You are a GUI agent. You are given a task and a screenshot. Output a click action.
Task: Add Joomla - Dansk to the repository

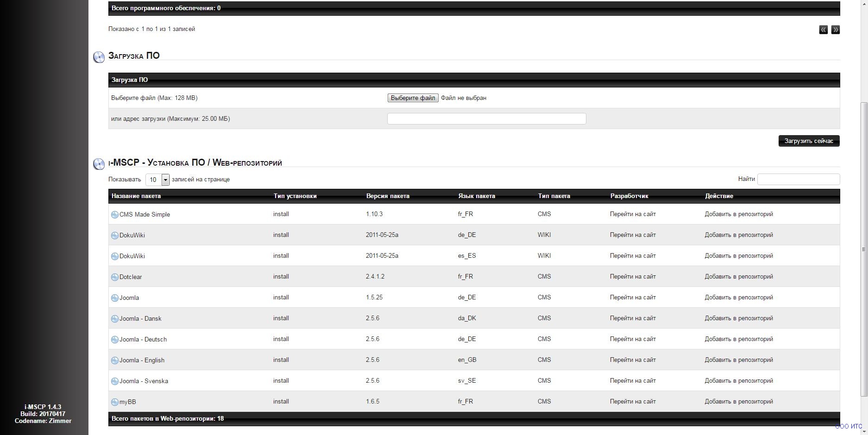pyautogui.click(x=739, y=318)
